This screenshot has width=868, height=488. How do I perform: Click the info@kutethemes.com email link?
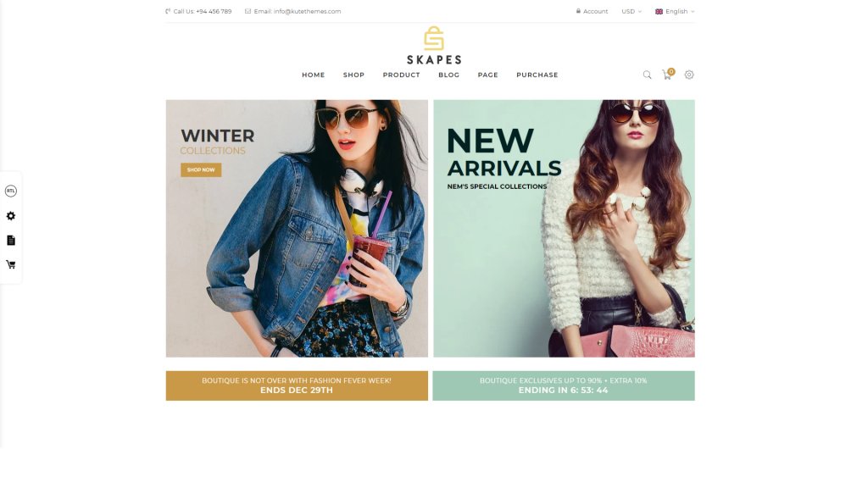[x=307, y=11]
